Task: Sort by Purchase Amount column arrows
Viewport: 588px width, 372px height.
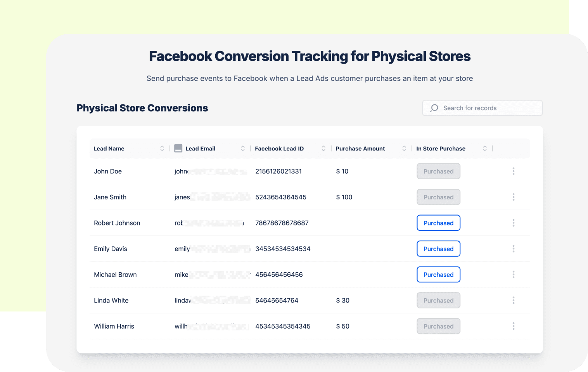Action: [404, 149]
